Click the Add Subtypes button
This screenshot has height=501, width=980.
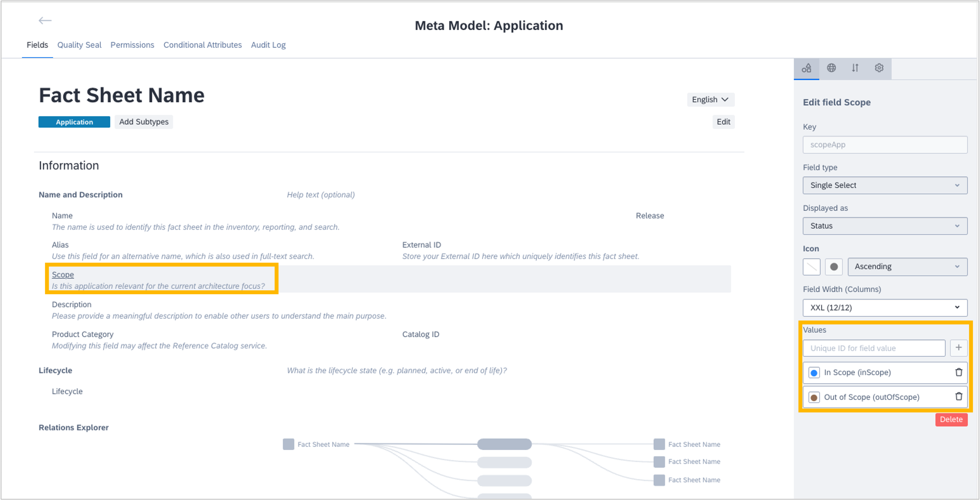[143, 122]
